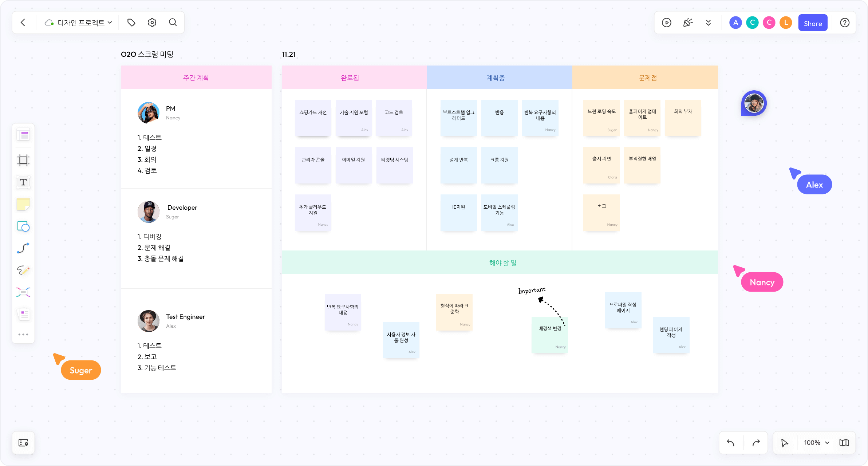Click the Play/presentation mode icon

[x=667, y=22]
